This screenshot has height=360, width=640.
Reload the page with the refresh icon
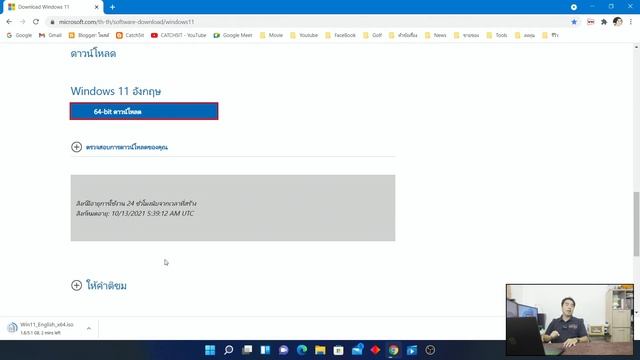(x=36, y=22)
